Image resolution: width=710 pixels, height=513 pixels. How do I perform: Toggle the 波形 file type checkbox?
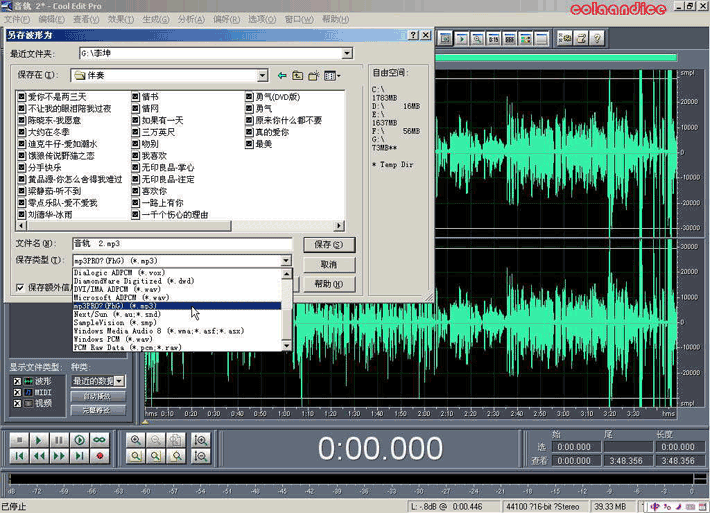[17, 381]
